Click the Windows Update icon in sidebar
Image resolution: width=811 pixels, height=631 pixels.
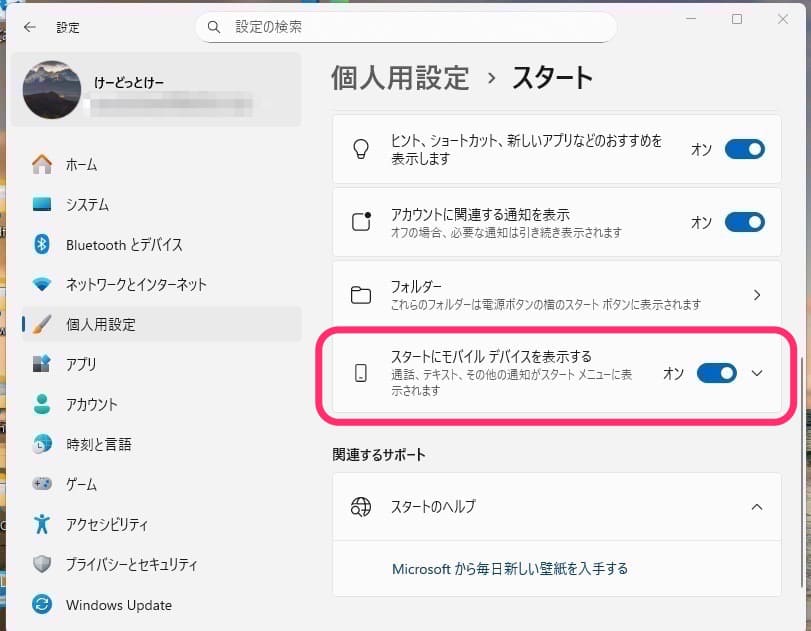(x=42, y=604)
